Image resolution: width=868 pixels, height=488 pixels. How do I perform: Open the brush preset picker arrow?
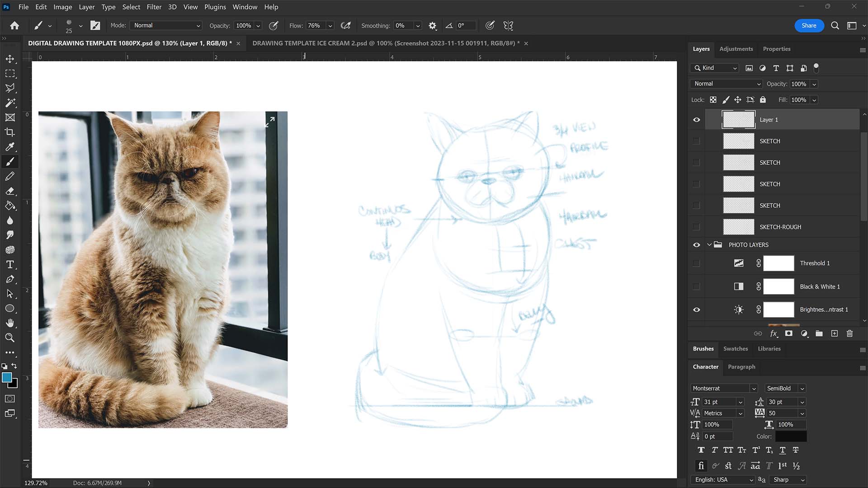coord(80,26)
